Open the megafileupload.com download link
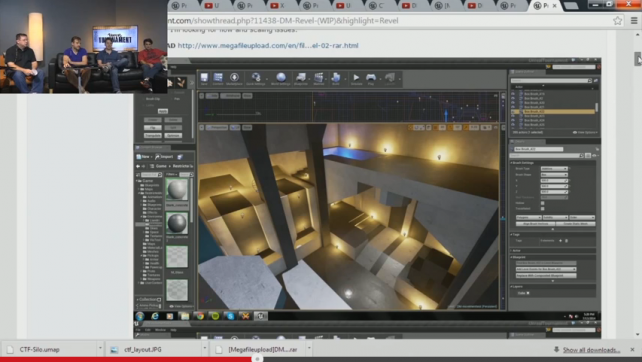The width and height of the screenshot is (642, 362). 268,45
